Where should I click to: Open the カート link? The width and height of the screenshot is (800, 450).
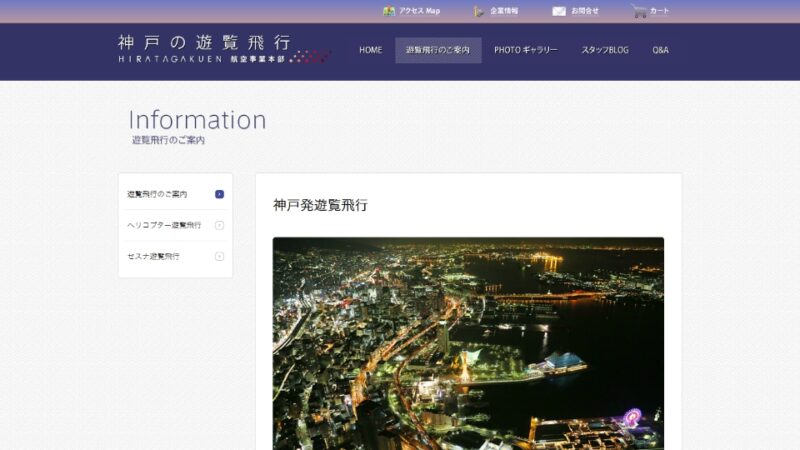(x=659, y=11)
